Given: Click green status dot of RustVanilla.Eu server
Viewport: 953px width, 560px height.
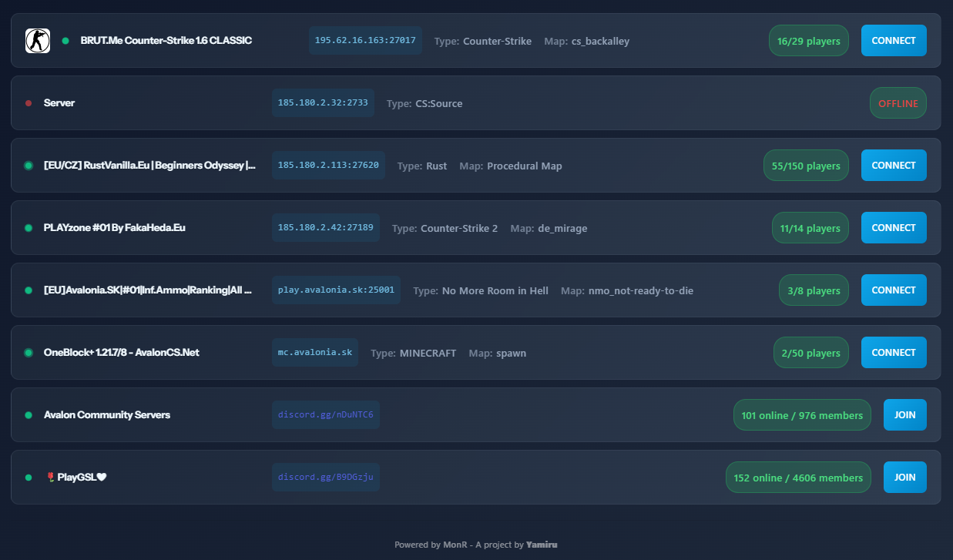Looking at the screenshot, I should 29,166.
